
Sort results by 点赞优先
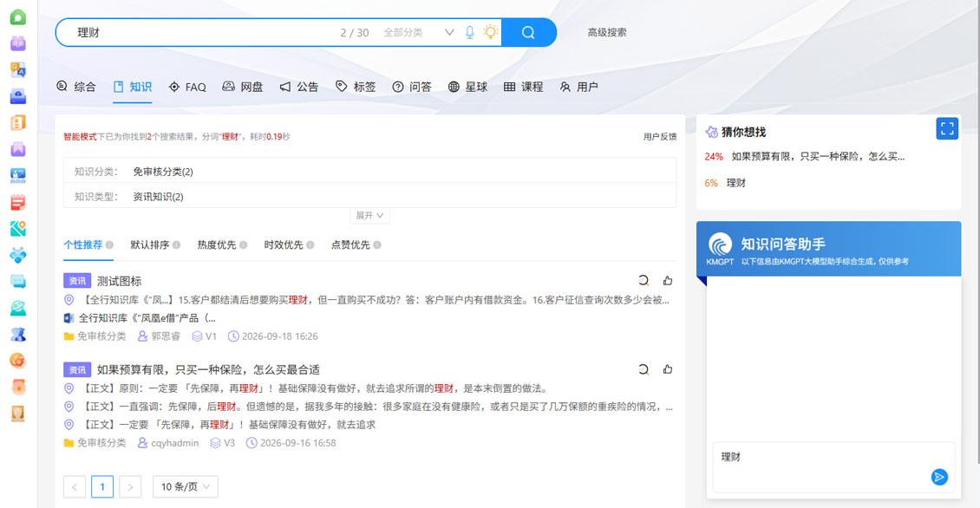point(350,245)
